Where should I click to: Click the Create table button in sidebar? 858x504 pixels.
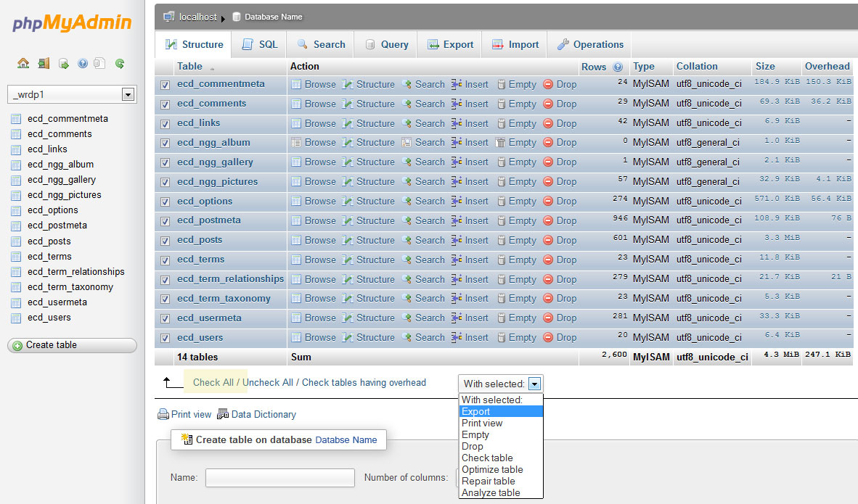pos(72,345)
